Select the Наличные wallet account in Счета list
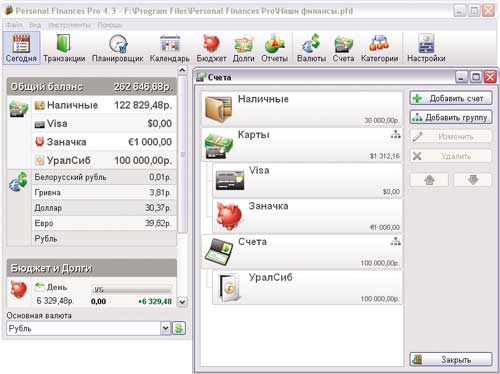This screenshot has width=500, height=374. pyautogui.click(x=302, y=109)
